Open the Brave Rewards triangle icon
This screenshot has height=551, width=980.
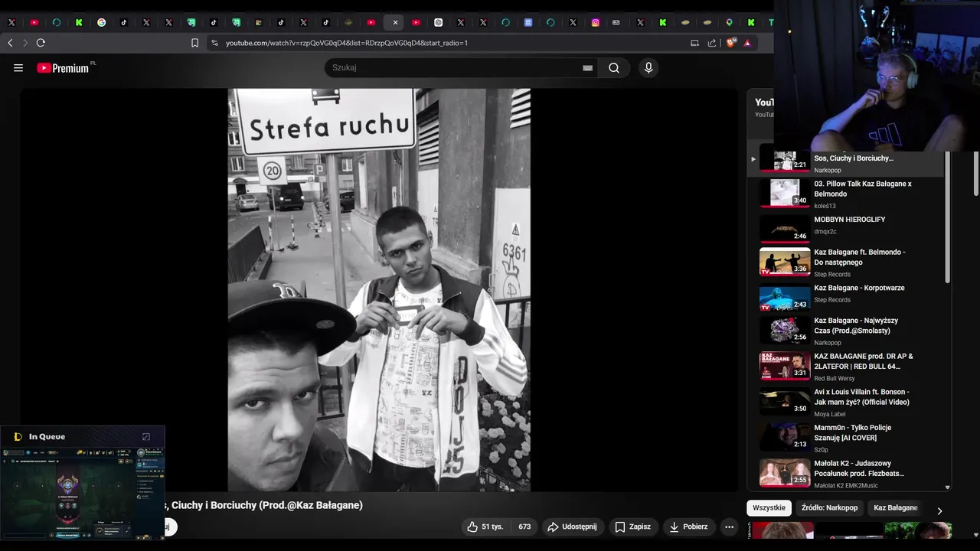click(x=747, y=43)
